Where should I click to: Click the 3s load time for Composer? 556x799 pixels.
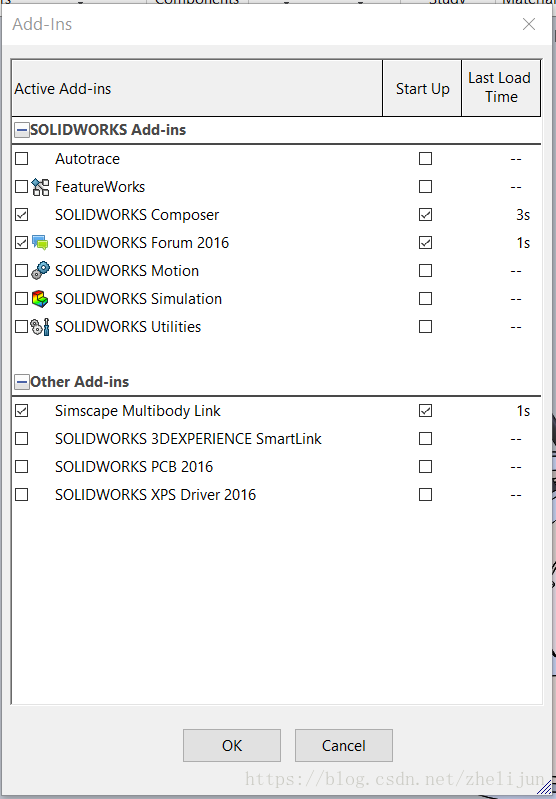523,215
